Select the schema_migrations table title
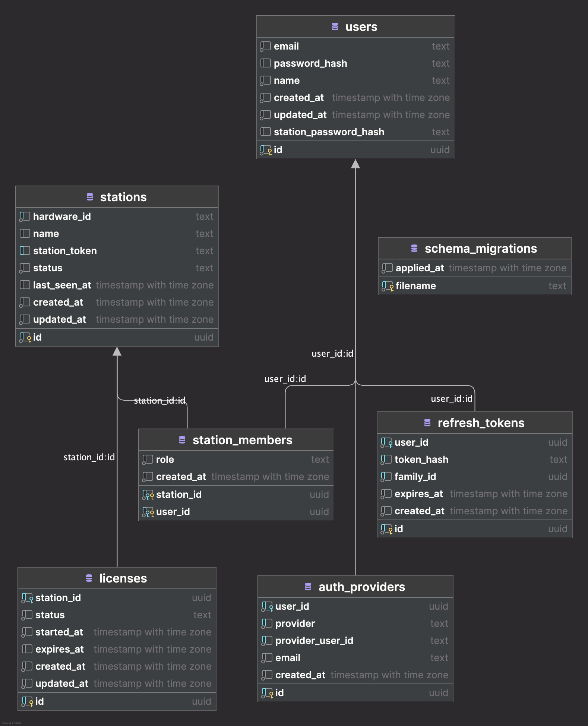 (481, 249)
